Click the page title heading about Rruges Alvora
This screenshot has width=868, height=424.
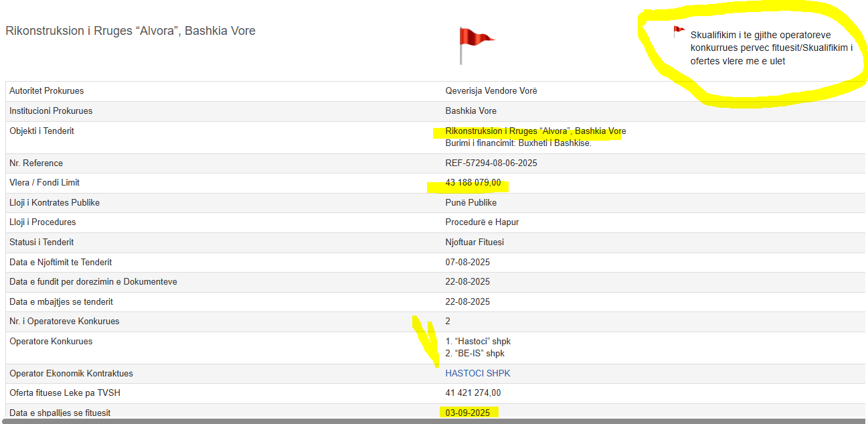pos(131,31)
